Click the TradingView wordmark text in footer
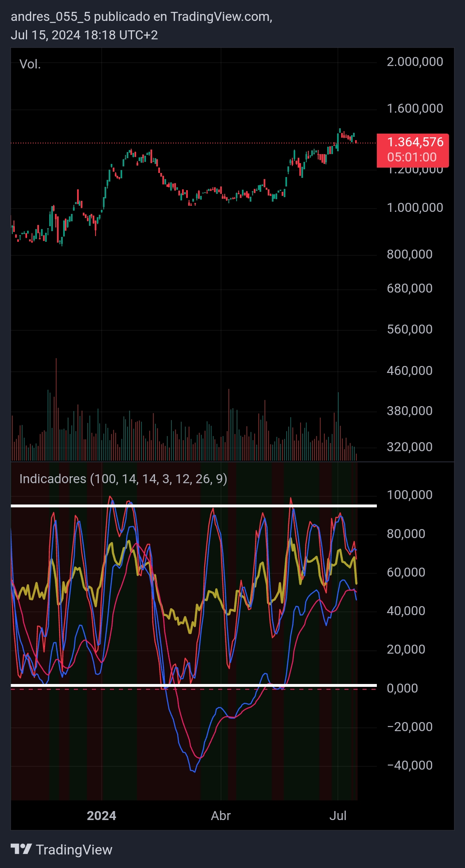465x868 pixels. click(74, 850)
